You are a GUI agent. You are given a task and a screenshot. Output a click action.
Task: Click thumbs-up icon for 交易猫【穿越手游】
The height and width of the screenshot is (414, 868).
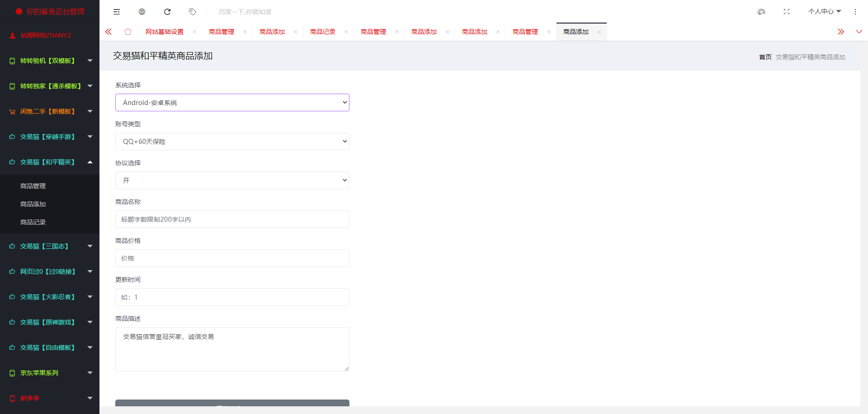coord(12,137)
